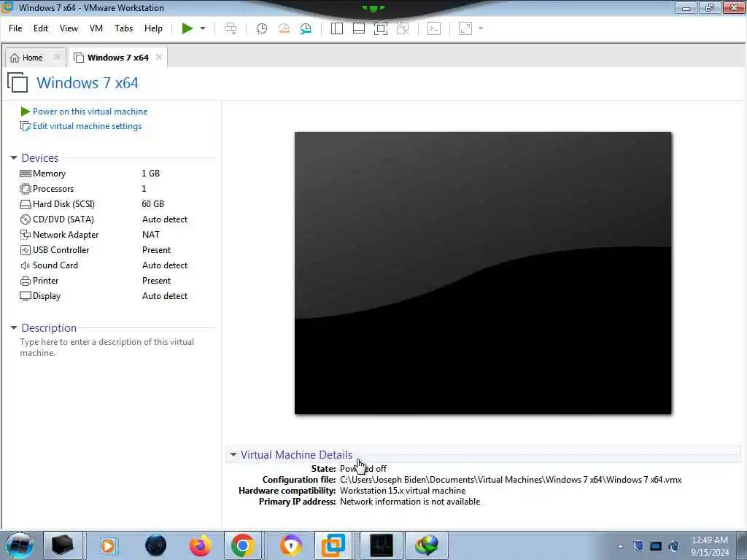Open the stretch display dropdown arrow

pos(481,28)
